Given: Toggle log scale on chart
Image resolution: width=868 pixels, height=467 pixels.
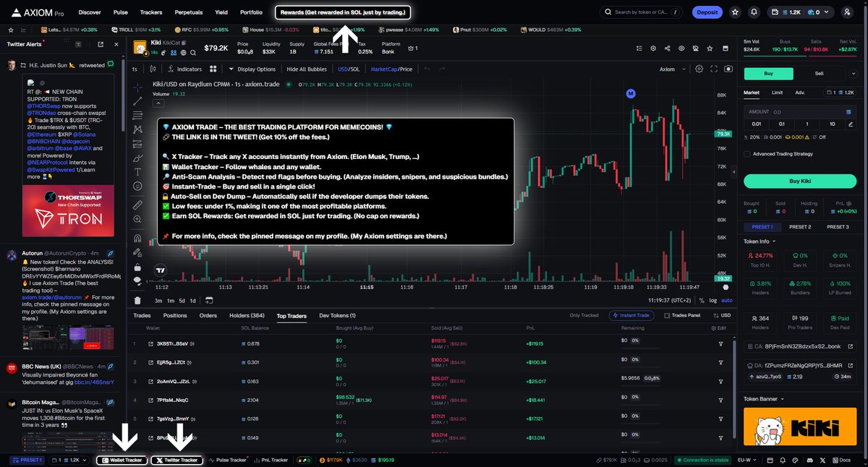Looking at the screenshot, I should tap(713, 300).
